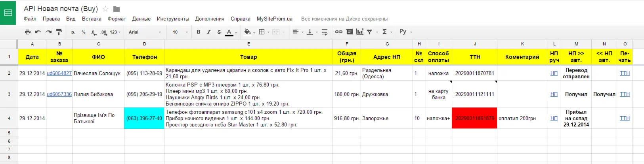Open the Данные menu
This screenshot has width=644, height=164.
coord(141,19)
